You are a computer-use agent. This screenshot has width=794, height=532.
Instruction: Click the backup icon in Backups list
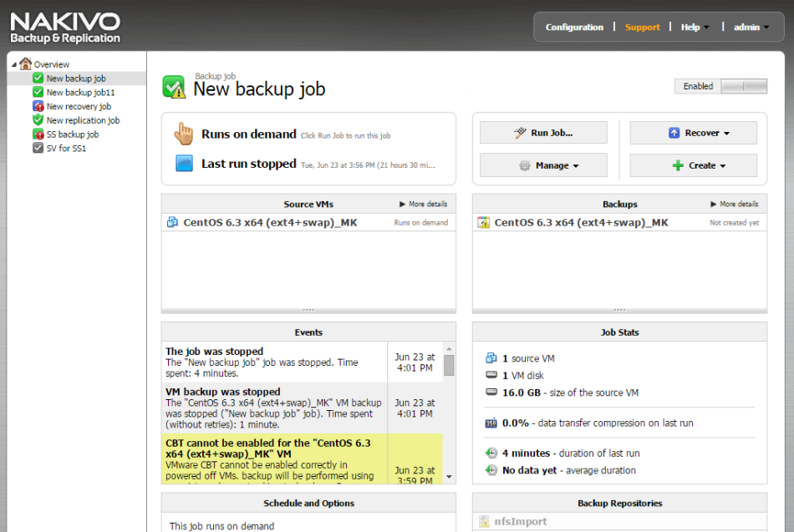tap(484, 222)
